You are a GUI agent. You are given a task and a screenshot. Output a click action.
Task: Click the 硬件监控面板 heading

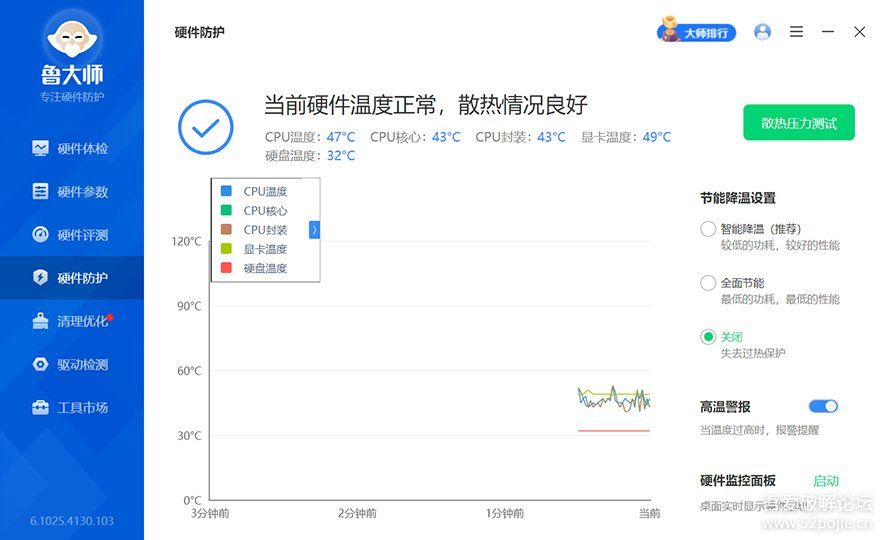[x=738, y=480]
